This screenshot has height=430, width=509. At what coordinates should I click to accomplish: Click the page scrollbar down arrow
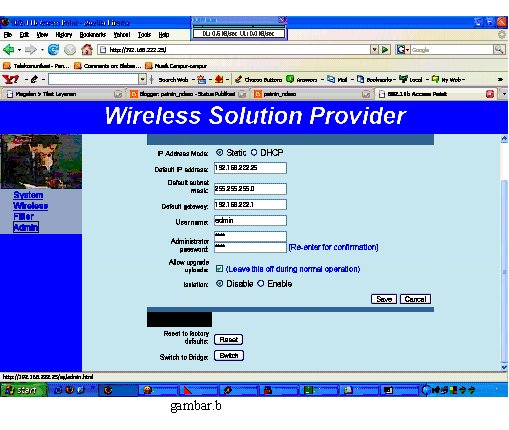tap(504, 367)
